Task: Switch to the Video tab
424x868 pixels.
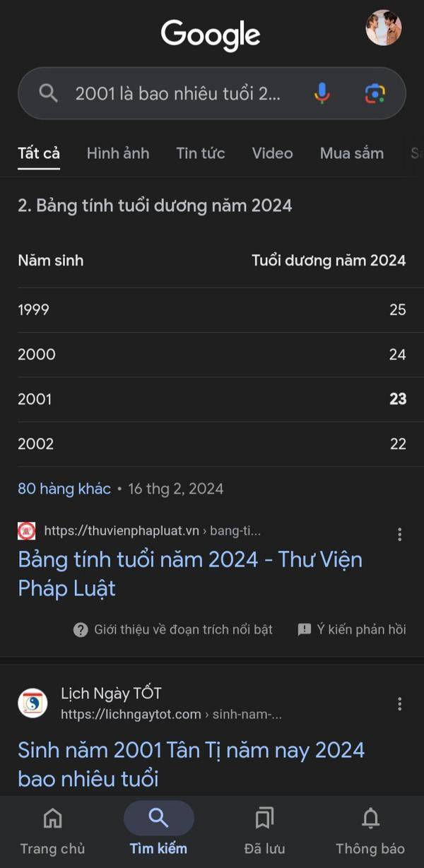Action: (272, 153)
